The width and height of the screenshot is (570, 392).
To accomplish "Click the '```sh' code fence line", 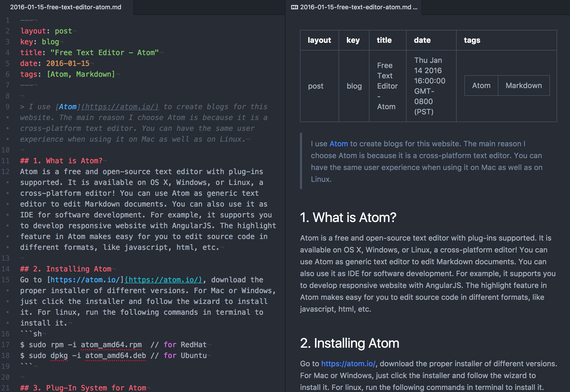I will point(31,334).
